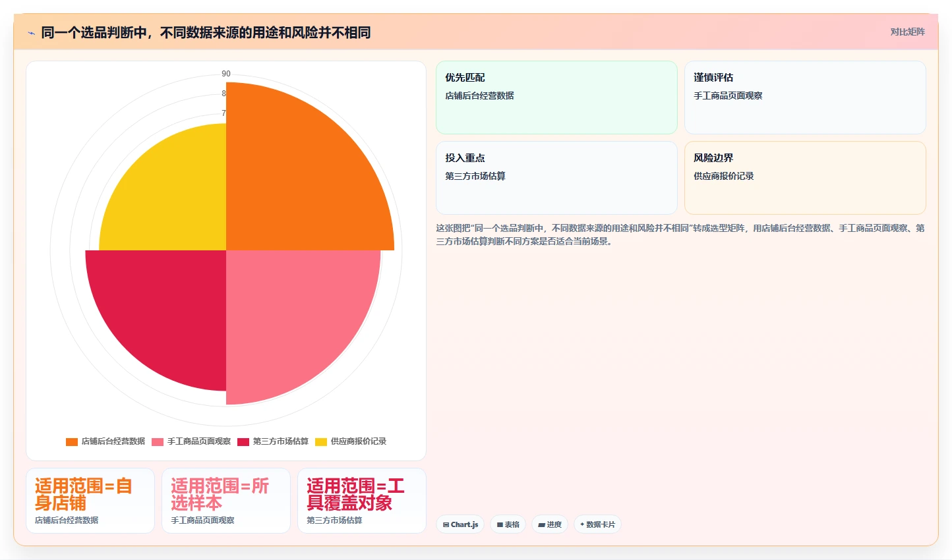Click the orange legend color box

coord(72,441)
